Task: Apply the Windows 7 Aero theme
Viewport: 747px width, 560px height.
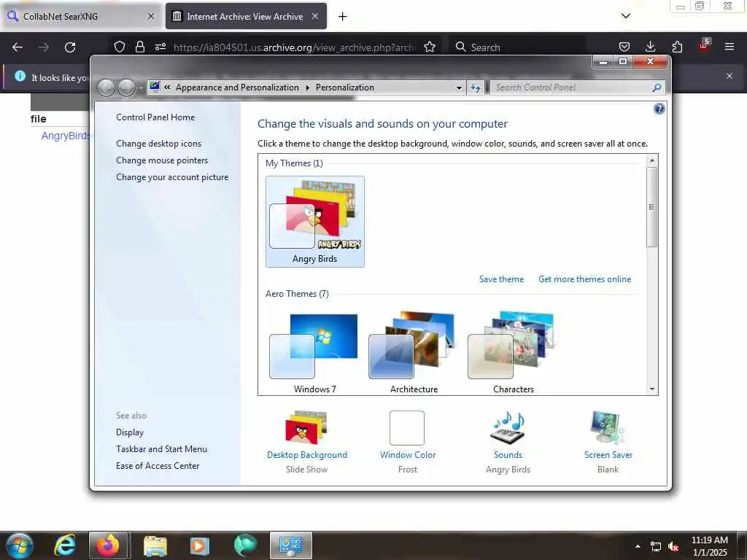Action: click(x=314, y=352)
